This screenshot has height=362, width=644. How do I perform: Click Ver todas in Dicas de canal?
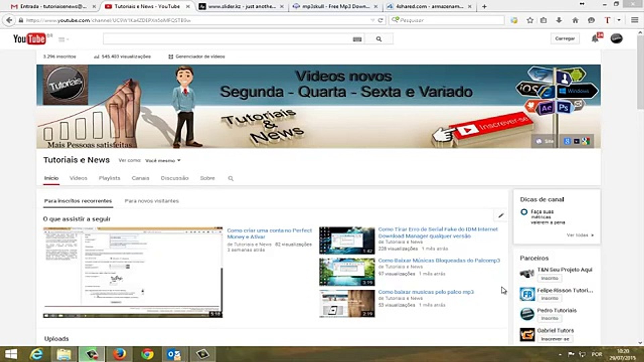(x=580, y=235)
